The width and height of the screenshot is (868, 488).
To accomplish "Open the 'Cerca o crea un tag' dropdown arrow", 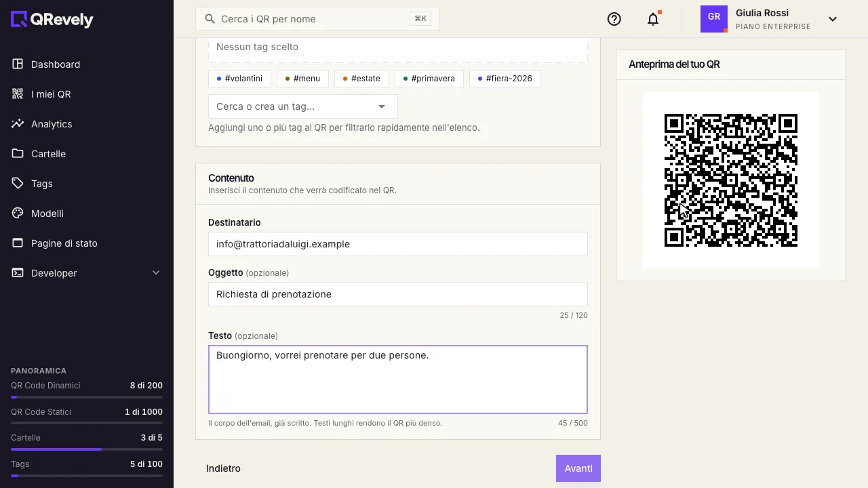I will pyautogui.click(x=382, y=106).
